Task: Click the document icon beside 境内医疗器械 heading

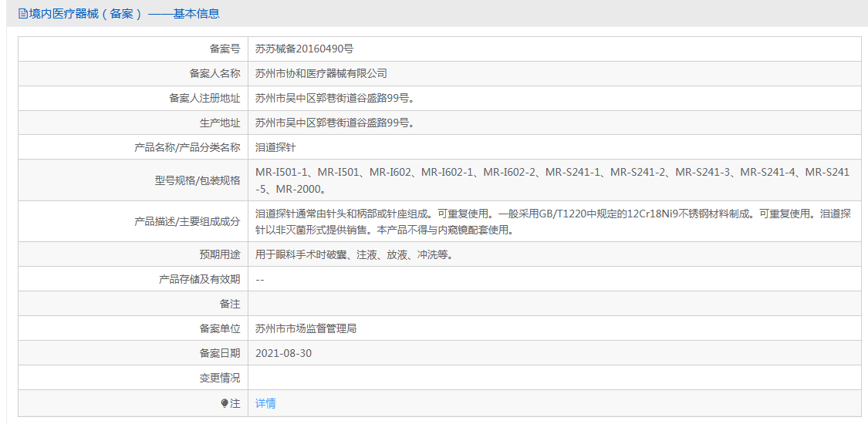Action: click(22, 14)
